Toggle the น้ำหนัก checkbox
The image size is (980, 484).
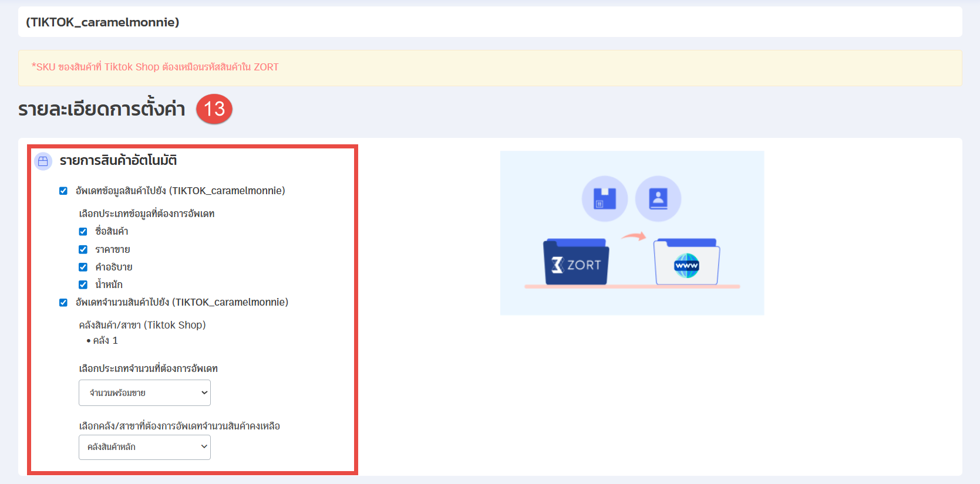83,285
